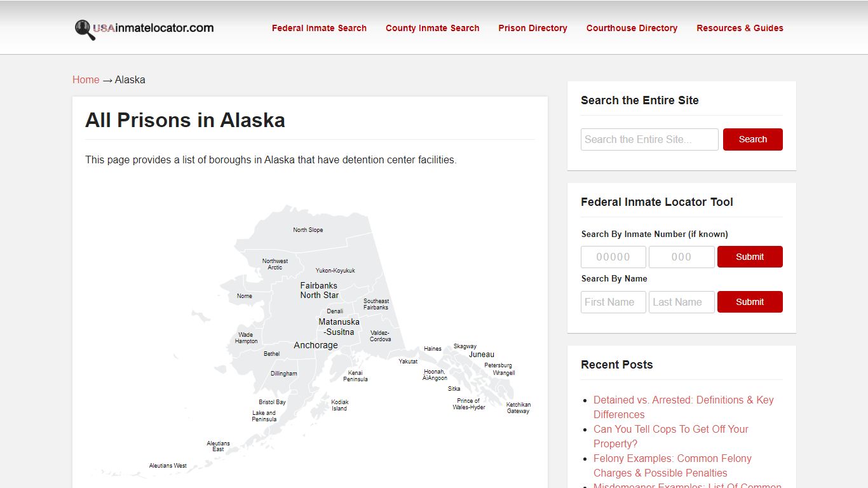Click the Search By Name label
Image resolution: width=868 pixels, height=488 pixels.
pyautogui.click(x=614, y=278)
